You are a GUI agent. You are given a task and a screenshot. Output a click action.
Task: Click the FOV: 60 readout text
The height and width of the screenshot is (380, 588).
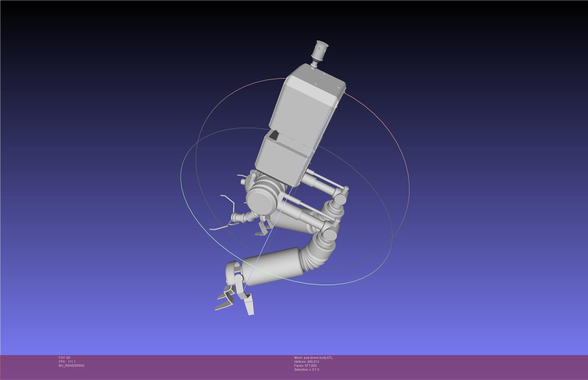(64, 358)
